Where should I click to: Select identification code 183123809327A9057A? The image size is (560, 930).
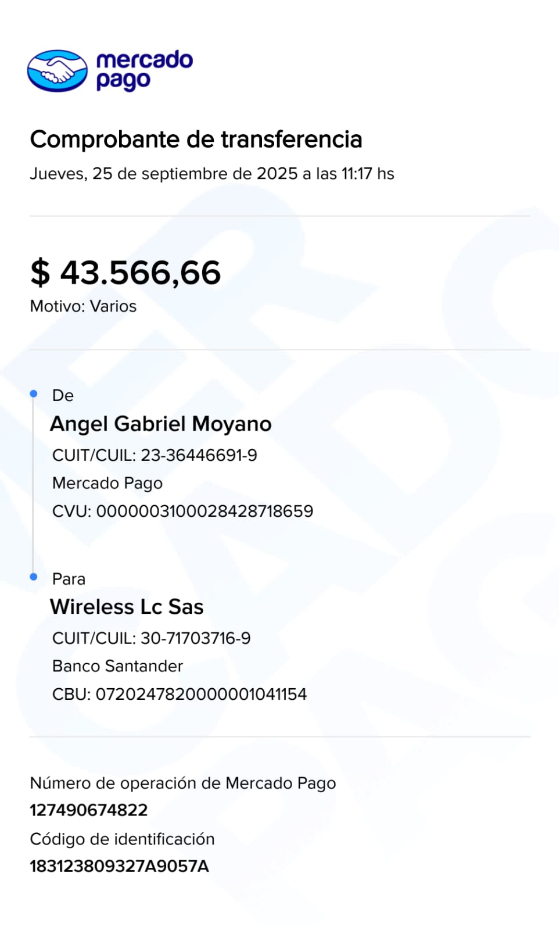pos(119,866)
